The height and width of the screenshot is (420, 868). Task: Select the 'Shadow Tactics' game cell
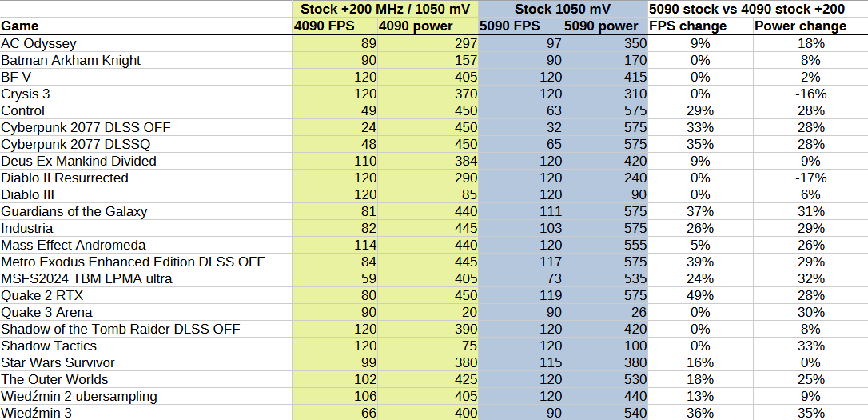point(146,346)
